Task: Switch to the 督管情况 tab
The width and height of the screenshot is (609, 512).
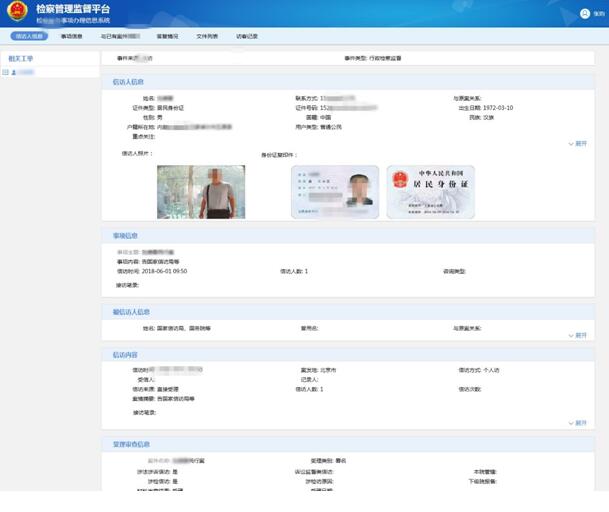Action: 167,36
